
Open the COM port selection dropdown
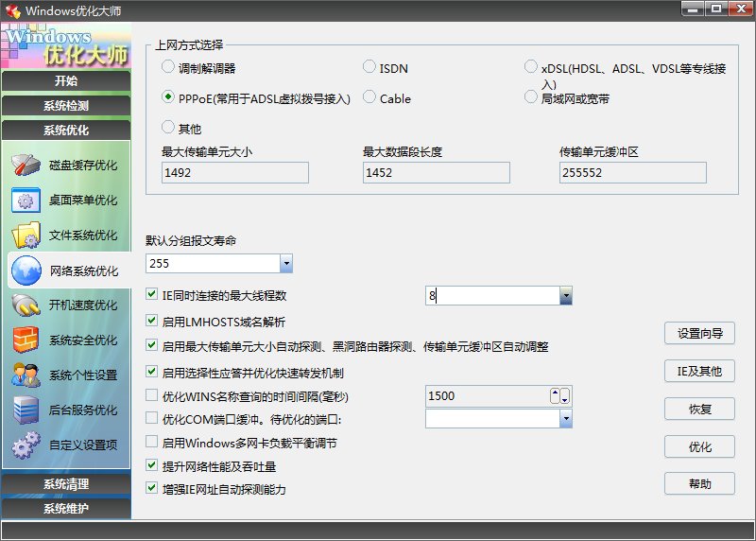click(x=566, y=418)
